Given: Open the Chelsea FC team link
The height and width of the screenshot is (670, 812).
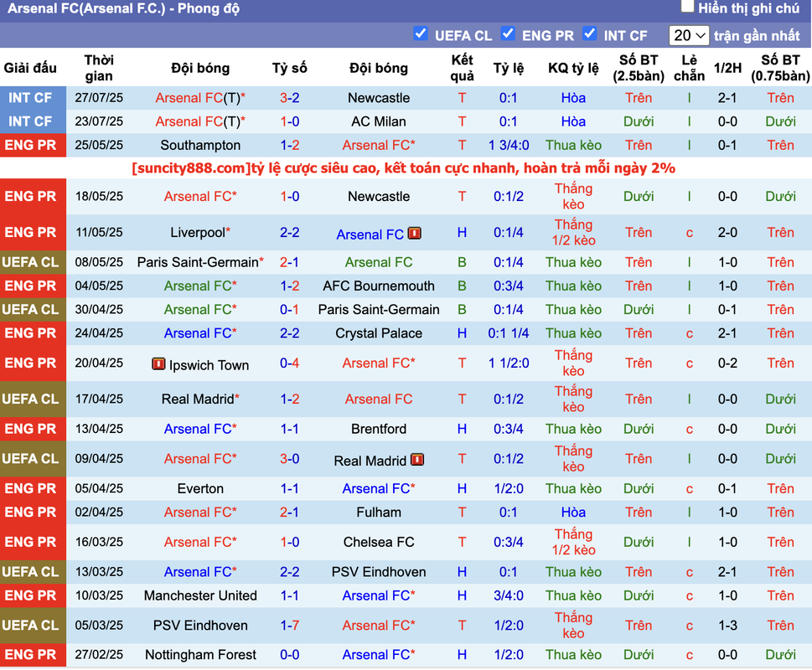Looking at the screenshot, I should [379, 542].
